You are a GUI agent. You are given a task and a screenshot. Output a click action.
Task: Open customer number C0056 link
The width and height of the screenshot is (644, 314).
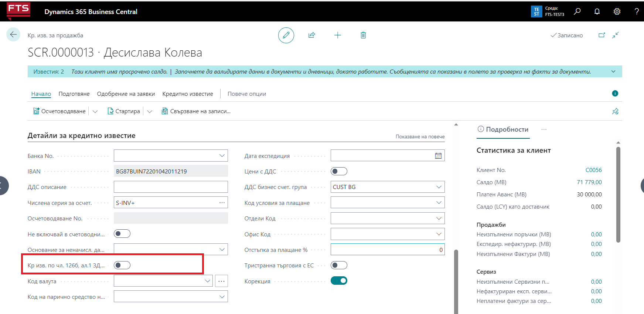click(593, 170)
